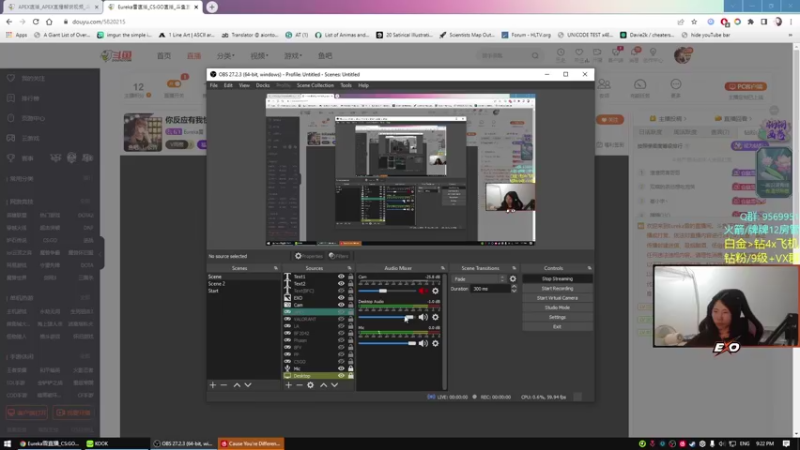Click the Start Recording button
Screen dimensions: 800x450
coord(557,288)
